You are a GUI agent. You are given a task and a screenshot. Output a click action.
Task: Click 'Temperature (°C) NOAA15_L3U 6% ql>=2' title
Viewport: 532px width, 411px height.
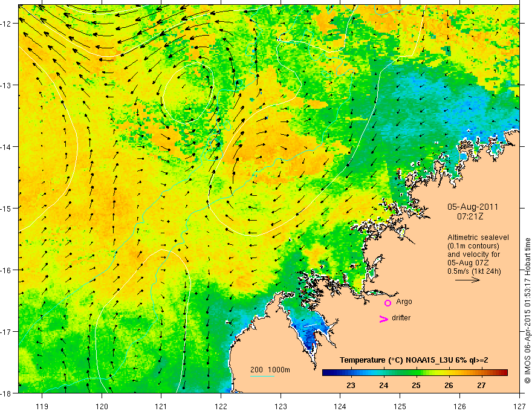tap(414, 360)
